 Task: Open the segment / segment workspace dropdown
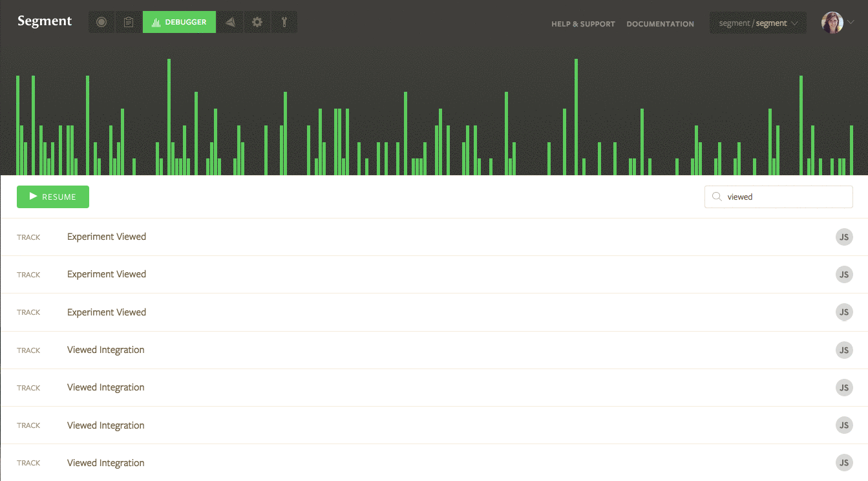758,23
